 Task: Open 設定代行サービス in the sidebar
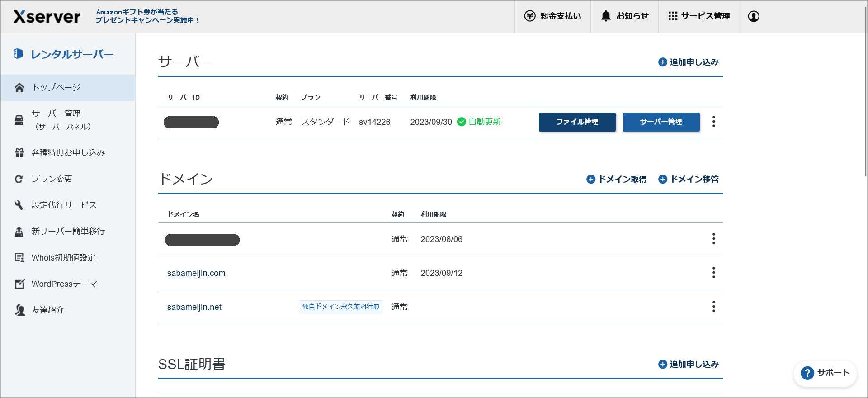point(64,205)
